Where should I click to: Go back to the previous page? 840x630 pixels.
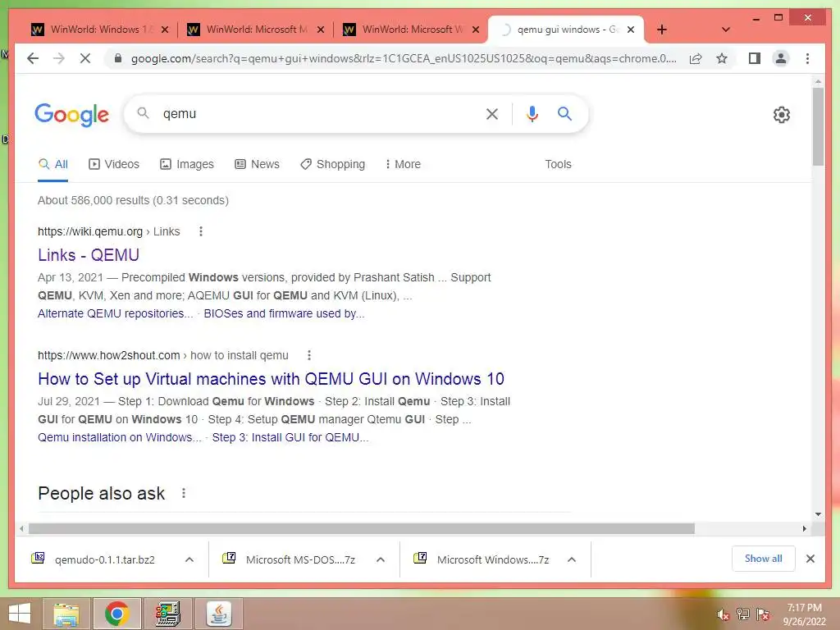click(33, 58)
